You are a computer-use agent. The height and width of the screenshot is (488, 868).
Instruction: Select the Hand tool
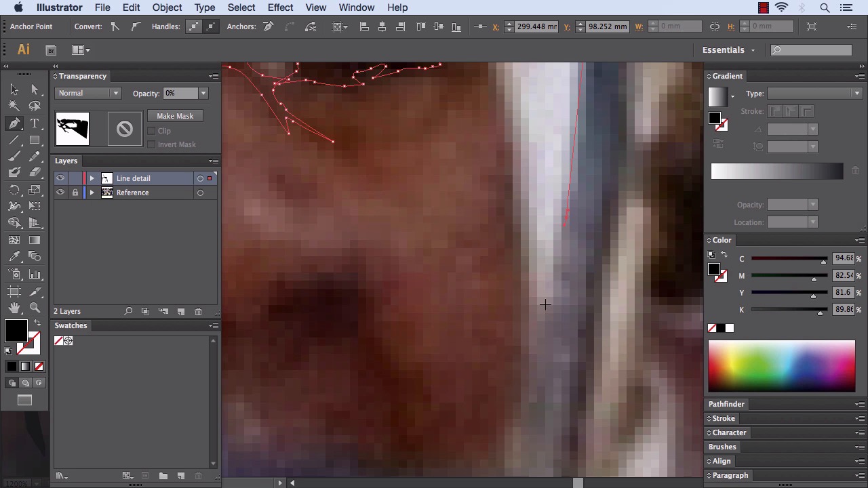pyautogui.click(x=14, y=308)
